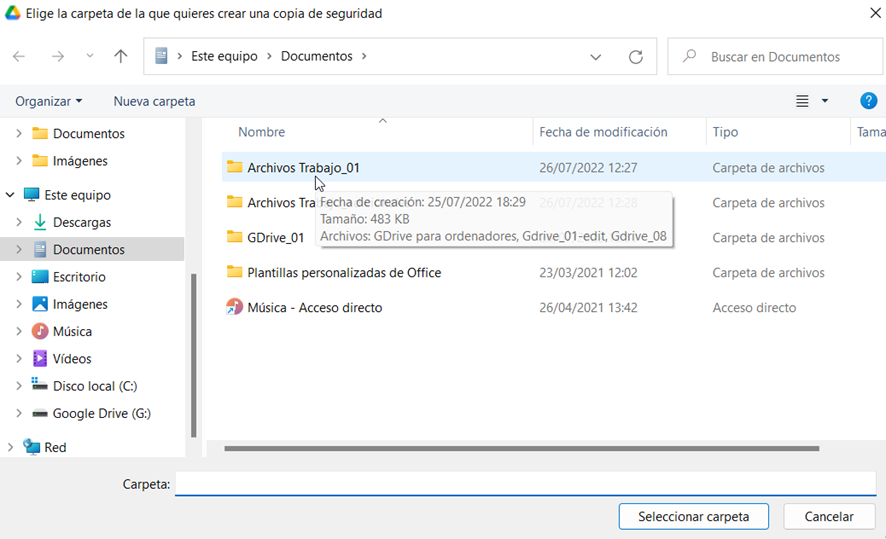The width and height of the screenshot is (886, 539).
Task: Click the Vídeos sidebar item
Action: 72,358
